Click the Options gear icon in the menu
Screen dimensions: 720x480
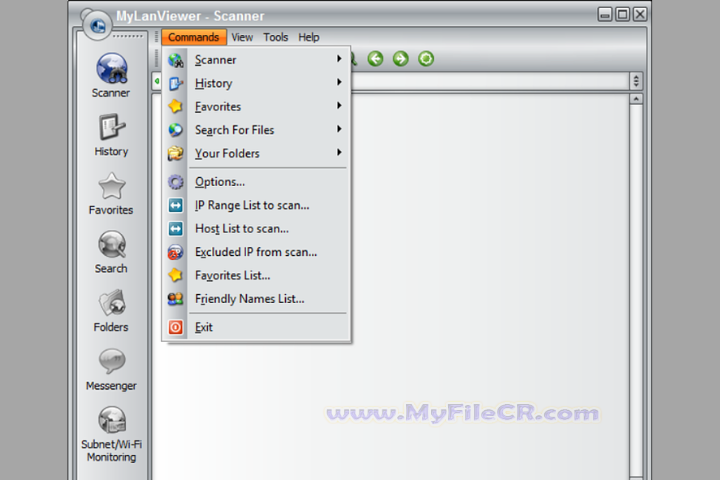[175, 182]
